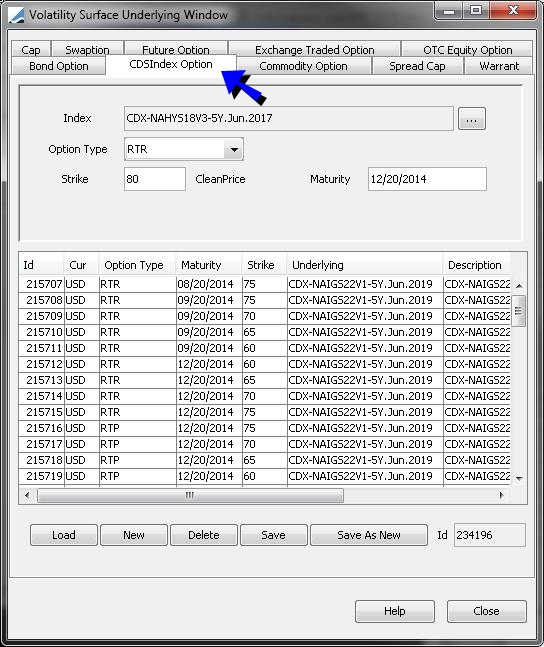This screenshot has height=647, width=544.
Task: Click the Strike input field
Action: click(x=155, y=179)
